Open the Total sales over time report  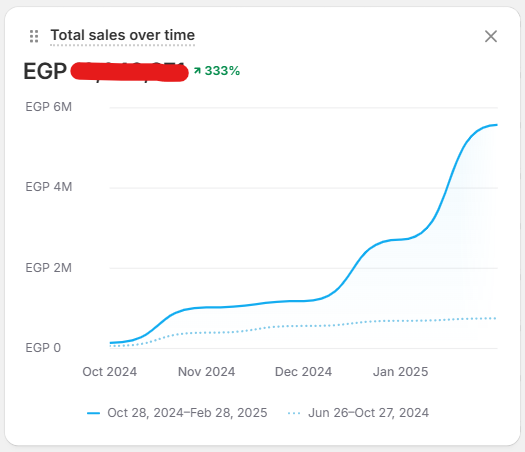[x=123, y=35]
